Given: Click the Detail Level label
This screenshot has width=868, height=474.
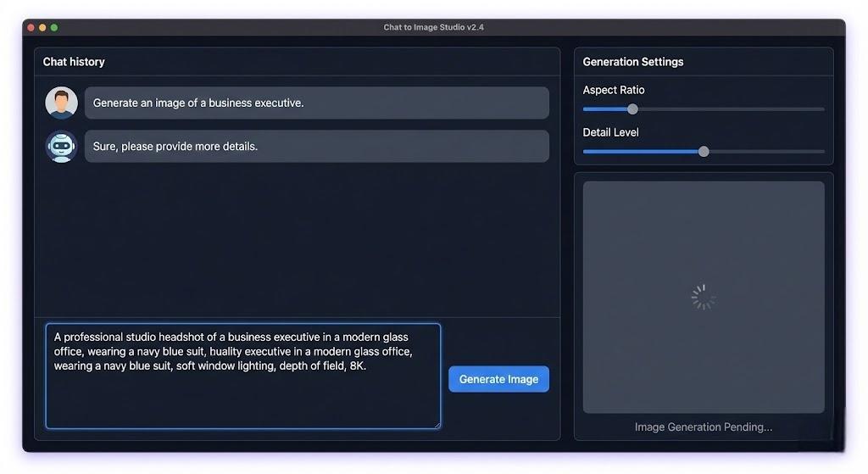Looking at the screenshot, I should pos(610,132).
